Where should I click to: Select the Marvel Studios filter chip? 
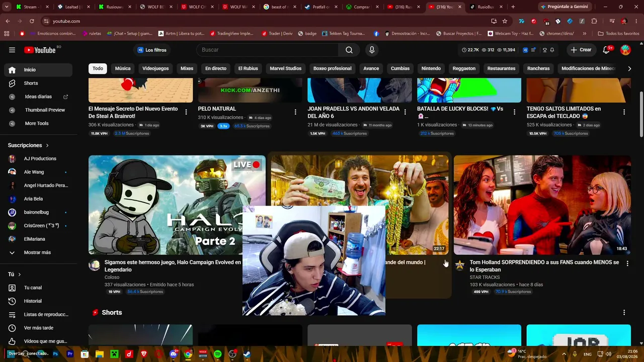[286, 68]
